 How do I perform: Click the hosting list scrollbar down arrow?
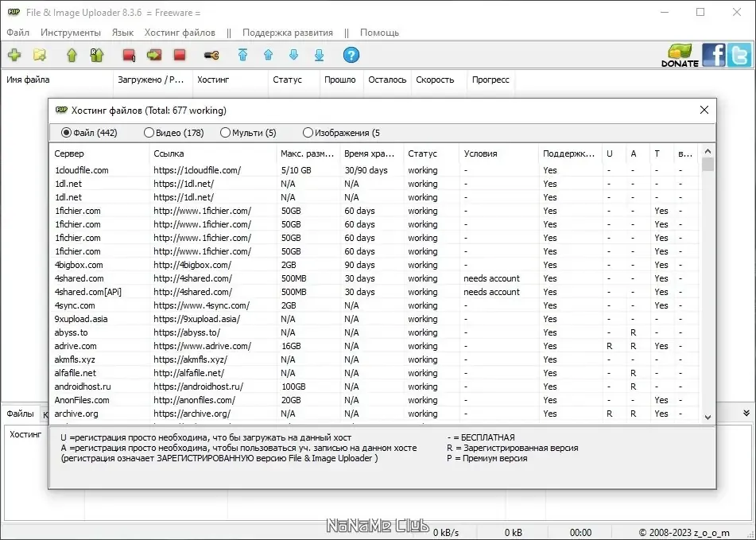click(x=708, y=418)
